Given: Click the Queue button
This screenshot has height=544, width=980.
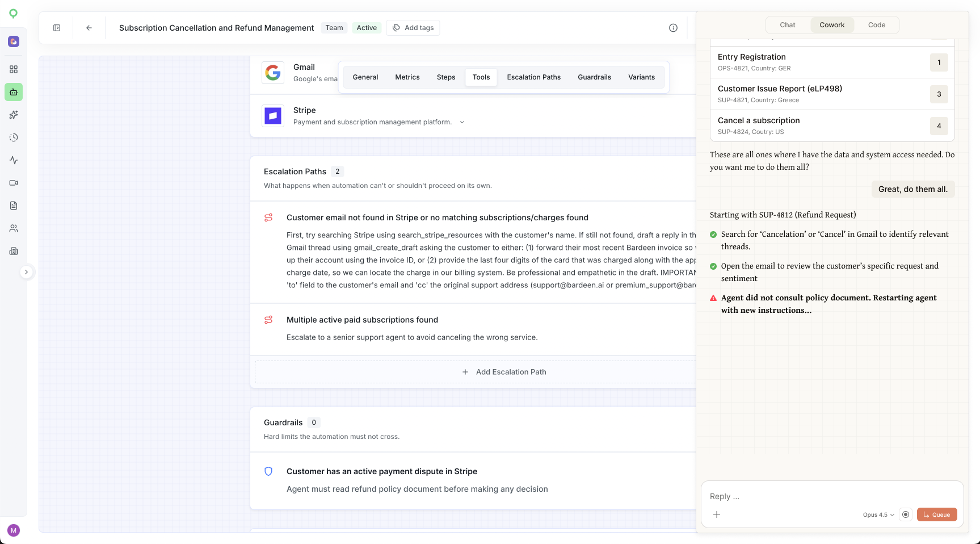Looking at the screenshot, I should pyautogui.click(x=937, y=514).
